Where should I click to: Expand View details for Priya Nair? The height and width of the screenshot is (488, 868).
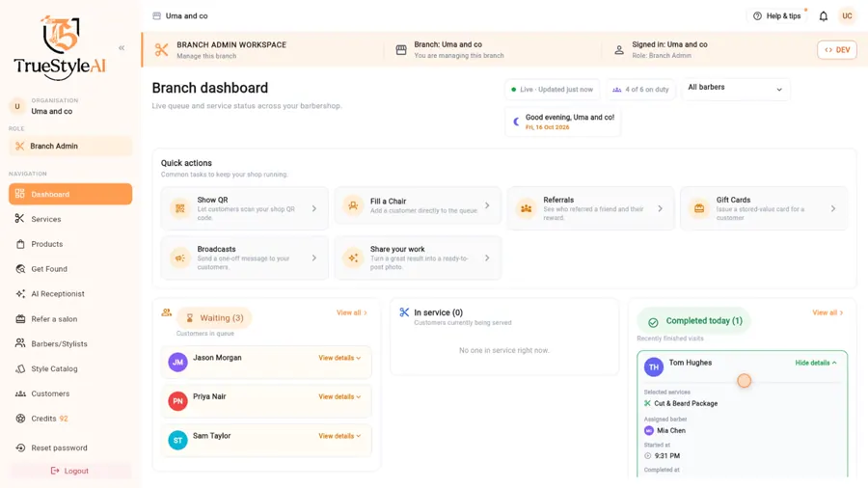pos(339,396)
